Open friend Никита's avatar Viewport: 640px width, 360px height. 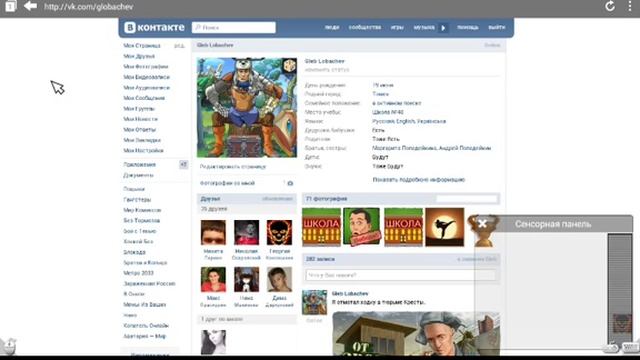pyautogui.click(x=213, y=233)
